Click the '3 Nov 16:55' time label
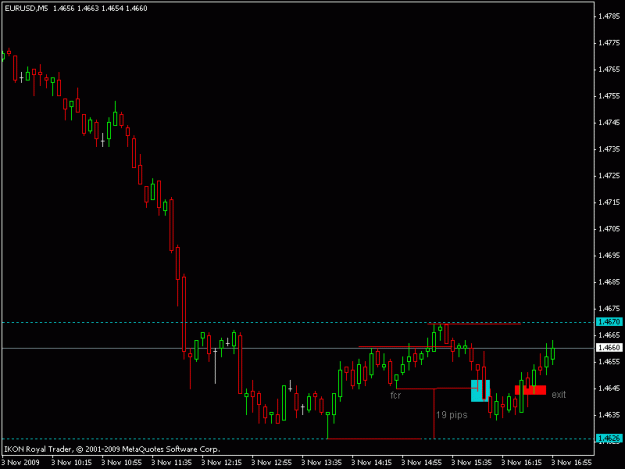Image resolution: width=625 pixels, height=469 pixels. coord(572,463)
